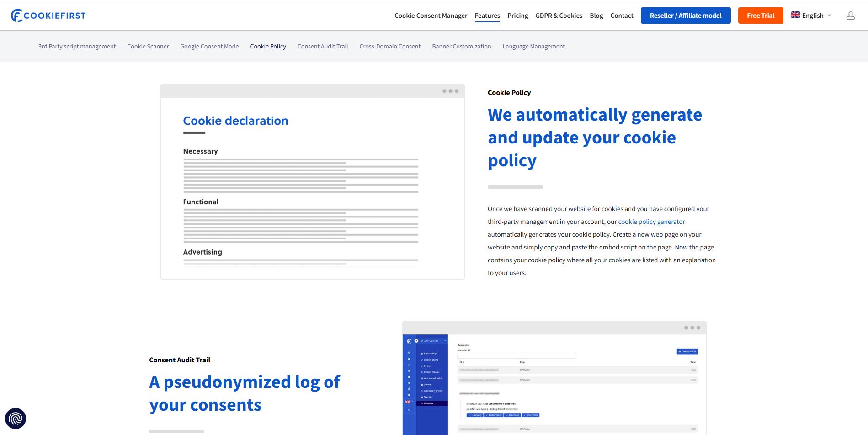Start the Free Trial
Image resolution: width=868 pixels, height=435 pixels.
tap(761, 16)
